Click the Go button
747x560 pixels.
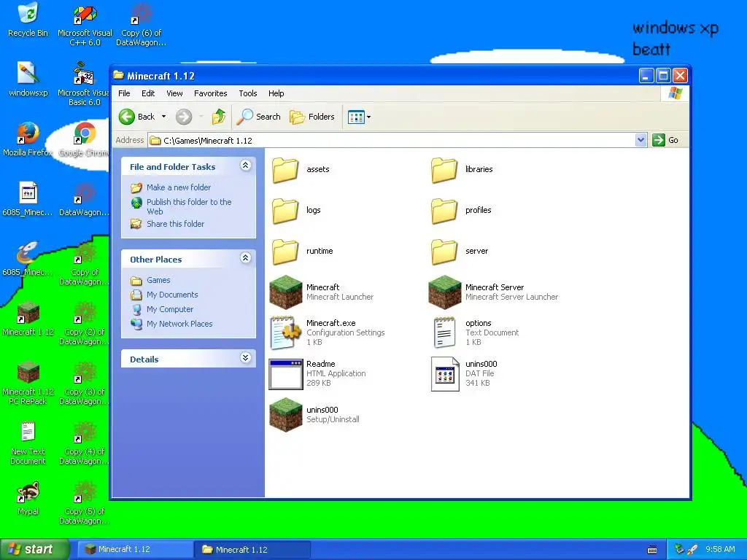click(x=666, y=140)
